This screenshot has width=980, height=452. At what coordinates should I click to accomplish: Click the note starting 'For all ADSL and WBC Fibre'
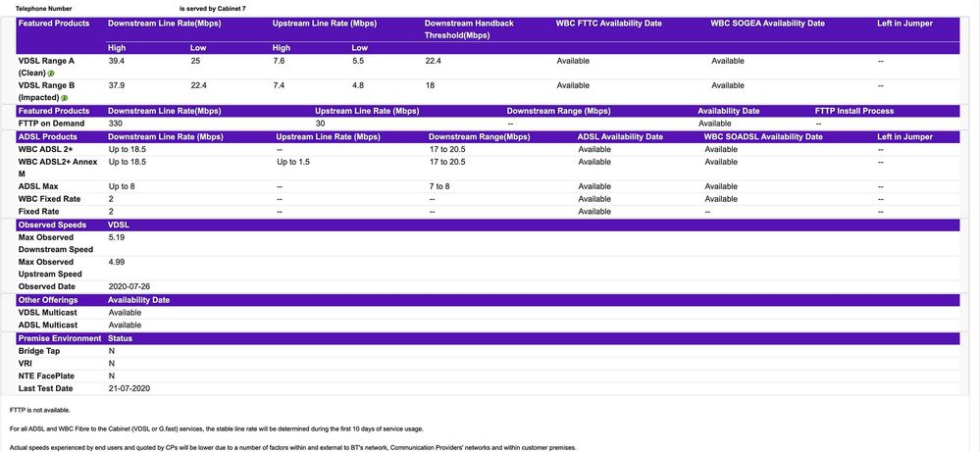(x=218, y=428)
